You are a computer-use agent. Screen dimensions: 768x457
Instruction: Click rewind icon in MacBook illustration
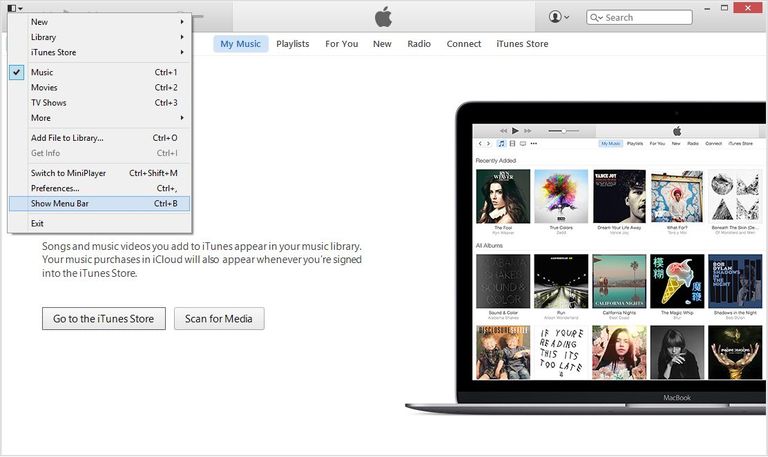(x=504, y=131)
